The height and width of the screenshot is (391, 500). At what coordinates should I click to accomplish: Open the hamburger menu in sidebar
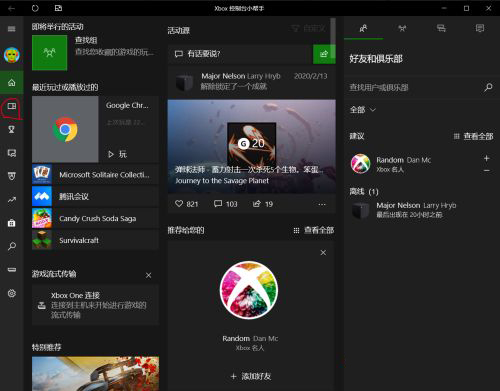click(x=11, y=29)
